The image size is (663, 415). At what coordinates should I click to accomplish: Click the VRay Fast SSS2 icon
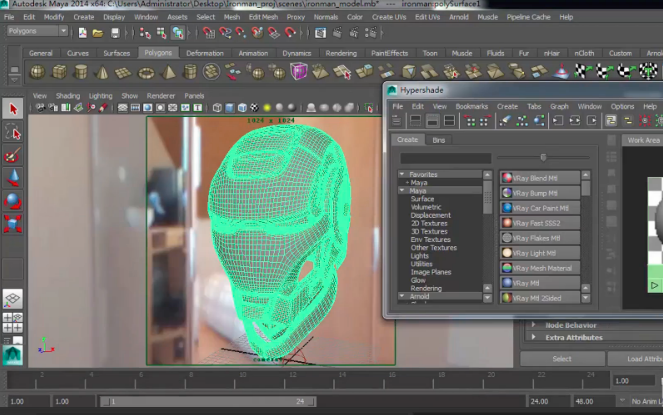click(x=507, y=223)
